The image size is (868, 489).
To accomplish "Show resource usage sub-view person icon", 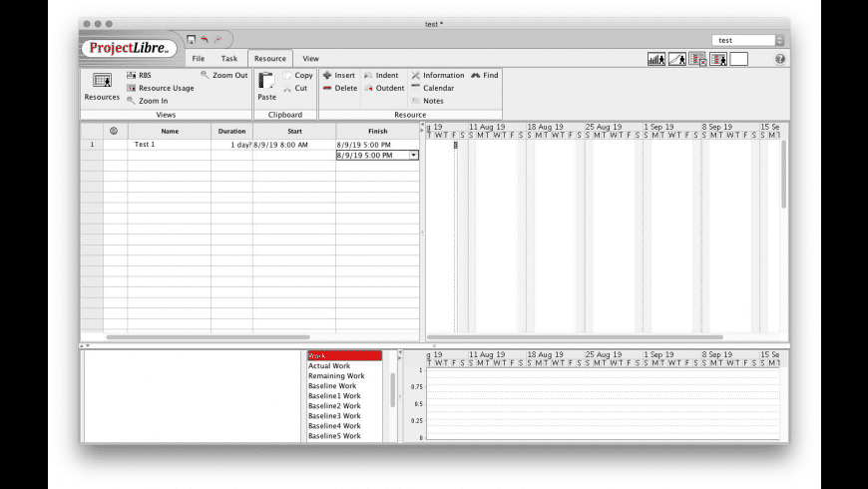I will click(718, 59).
